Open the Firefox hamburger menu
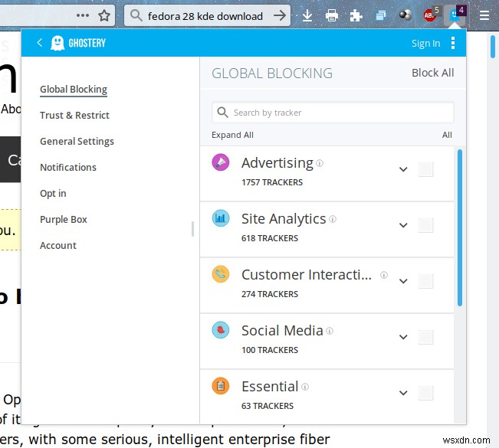 click(x=484, y=15)
